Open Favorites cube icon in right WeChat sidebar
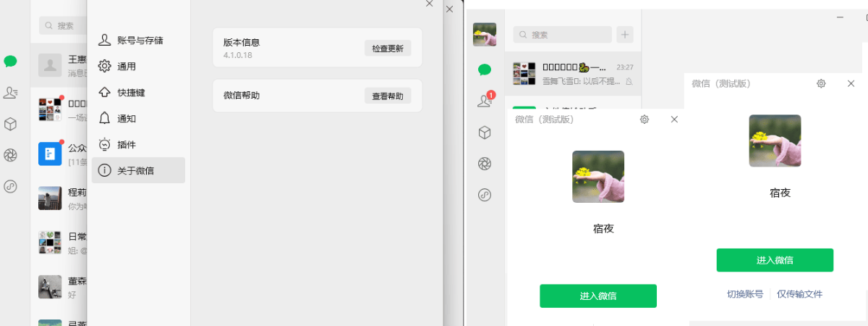 tap(485, 133)
